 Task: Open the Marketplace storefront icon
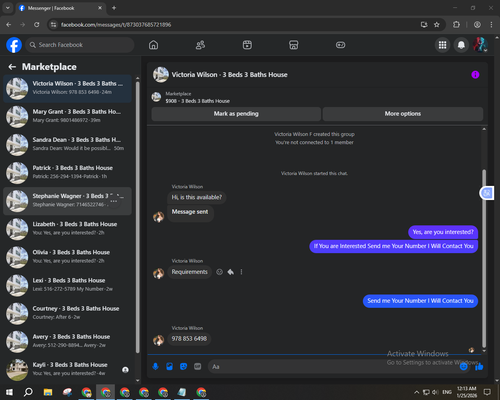[x=294, y=45]
